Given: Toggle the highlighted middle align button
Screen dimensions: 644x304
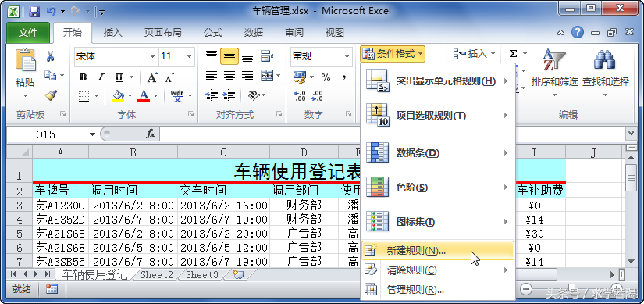Looking at the screenshot, I should tap(229, 56).
